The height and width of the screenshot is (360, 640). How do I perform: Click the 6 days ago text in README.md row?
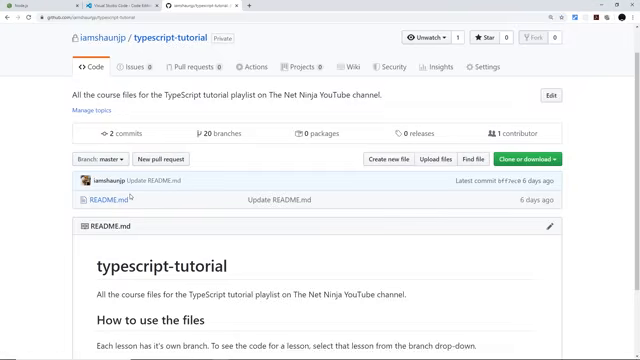537,200
